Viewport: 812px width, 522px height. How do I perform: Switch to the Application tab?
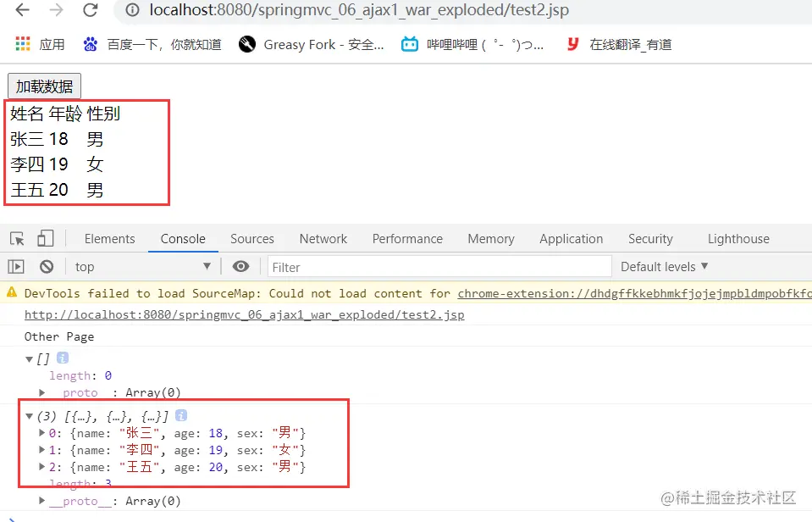[572, 238]
